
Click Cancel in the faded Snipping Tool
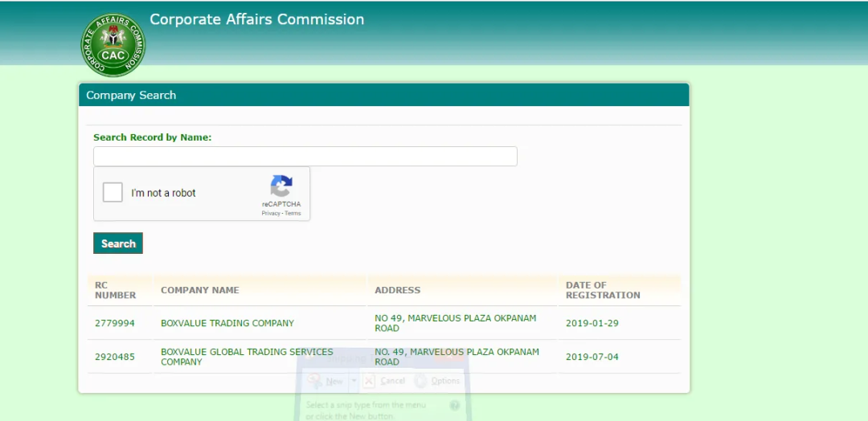[x=385, y=381]
